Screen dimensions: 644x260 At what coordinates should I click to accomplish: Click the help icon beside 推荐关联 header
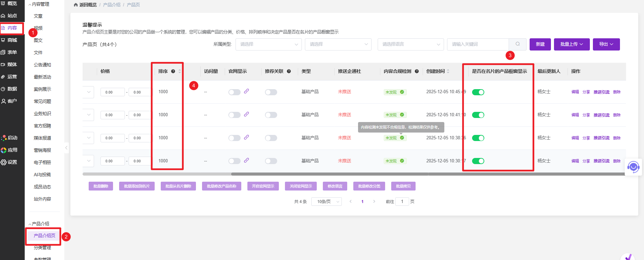pyautogui.click(x=289, y=71)
